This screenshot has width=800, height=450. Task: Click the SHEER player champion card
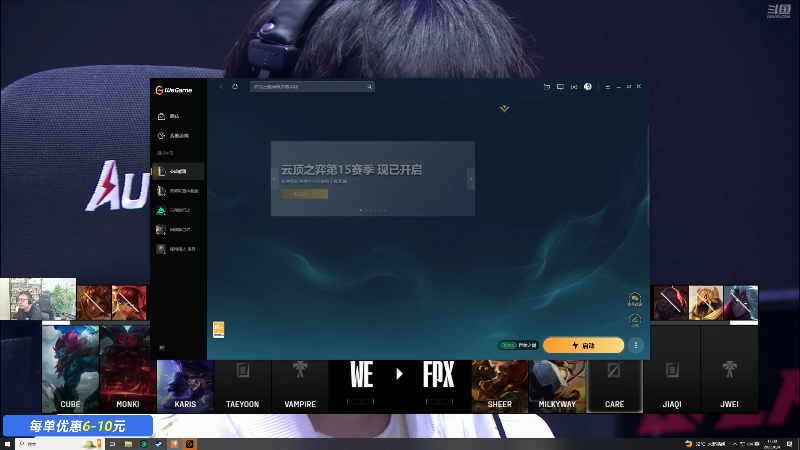tap(499, 386)
